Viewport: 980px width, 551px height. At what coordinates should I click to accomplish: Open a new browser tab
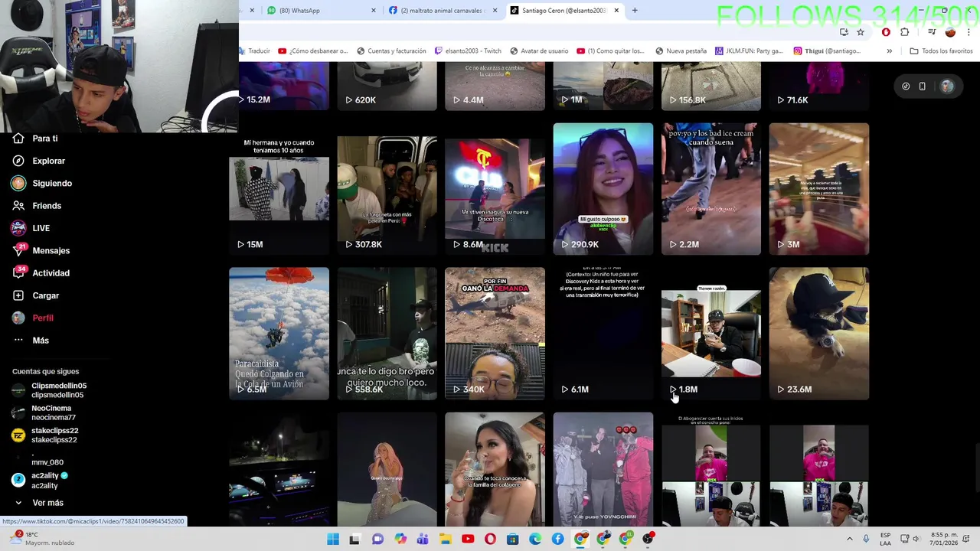click(635, 11)
